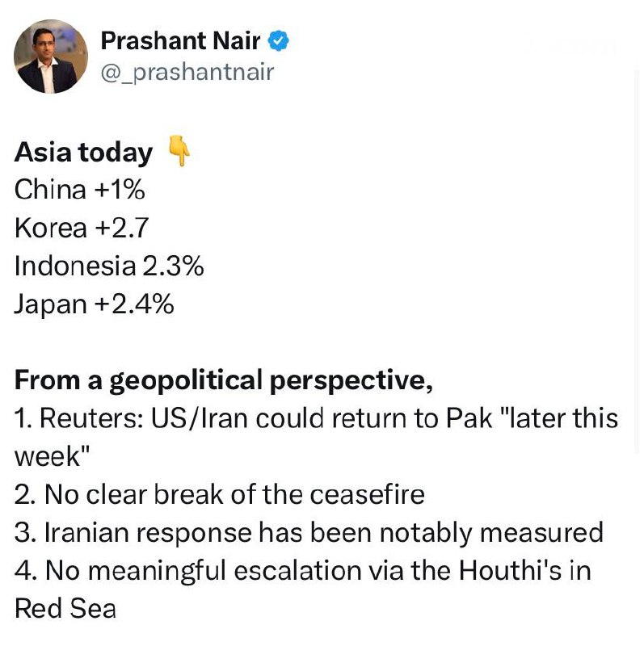Image resolution: width=644 pixels, height=646 pixels.
Task: Select 'From a geopolitical perspective' heading
Action: [x=224, y=381]
